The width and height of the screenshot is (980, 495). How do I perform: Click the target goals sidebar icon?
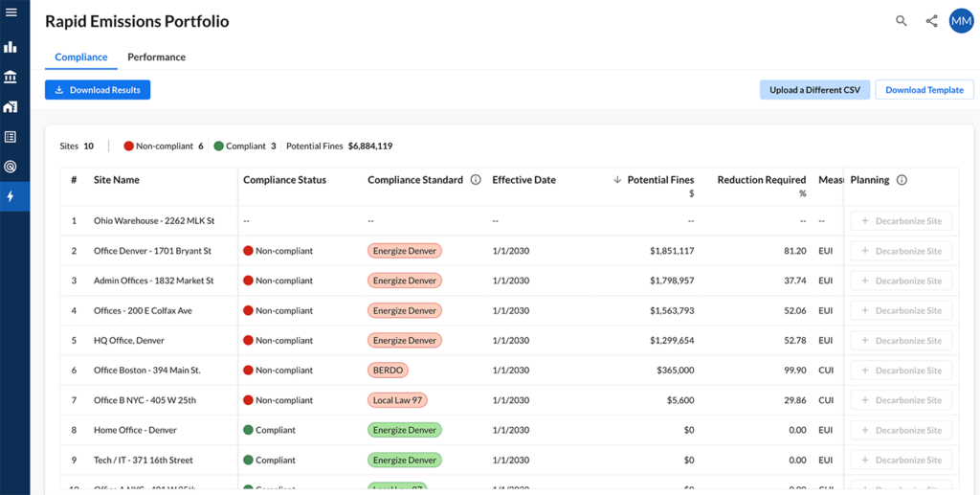(11, 167)
